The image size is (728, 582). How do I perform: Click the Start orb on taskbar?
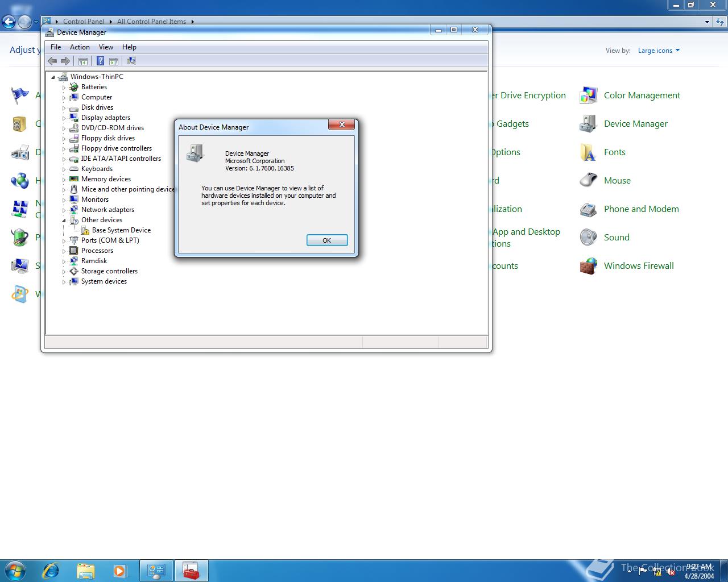point(15,570)
